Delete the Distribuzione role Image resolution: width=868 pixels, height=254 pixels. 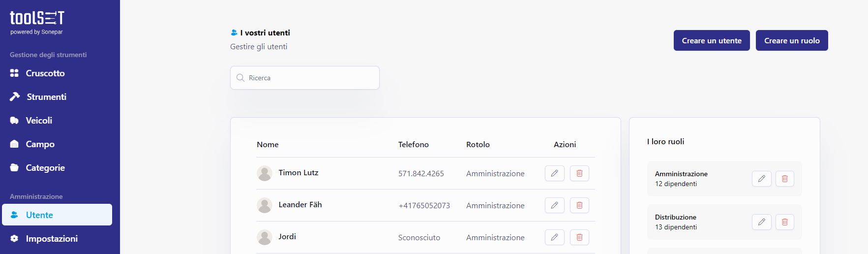coord(785,222)
